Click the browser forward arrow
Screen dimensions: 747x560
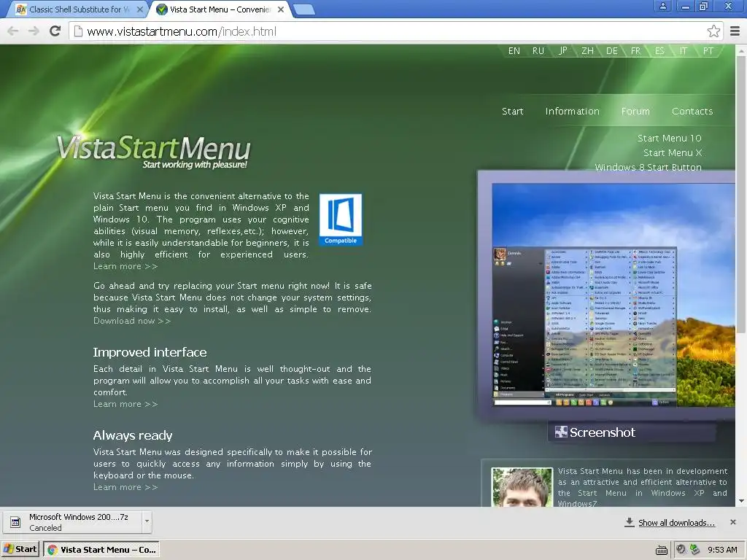click(34, 31)
